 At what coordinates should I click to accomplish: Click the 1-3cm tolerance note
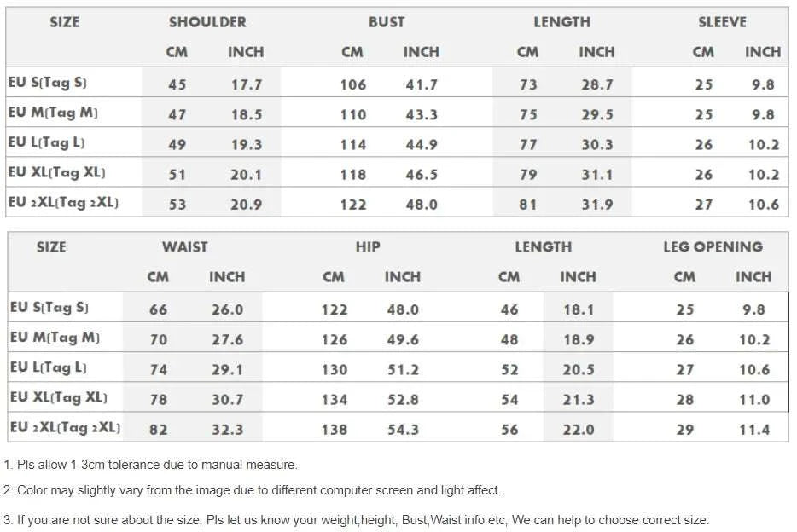151,465
